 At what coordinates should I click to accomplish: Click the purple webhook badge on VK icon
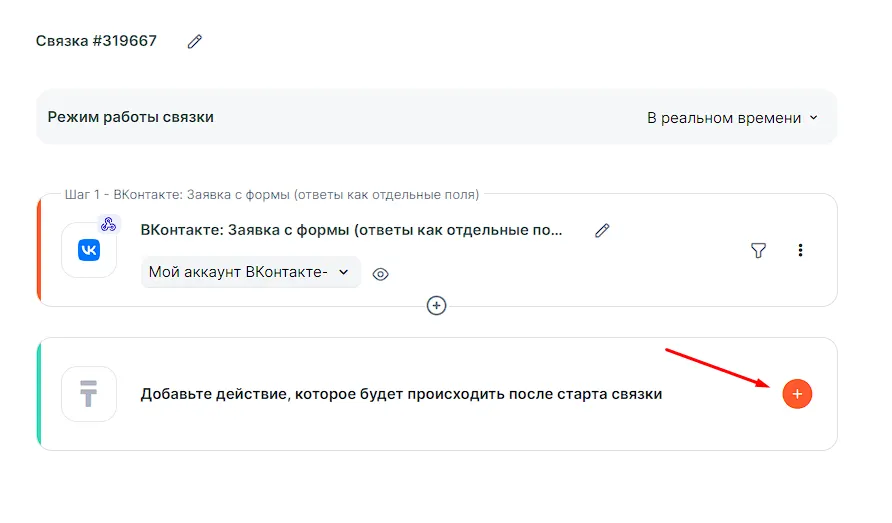pos(109,225)
